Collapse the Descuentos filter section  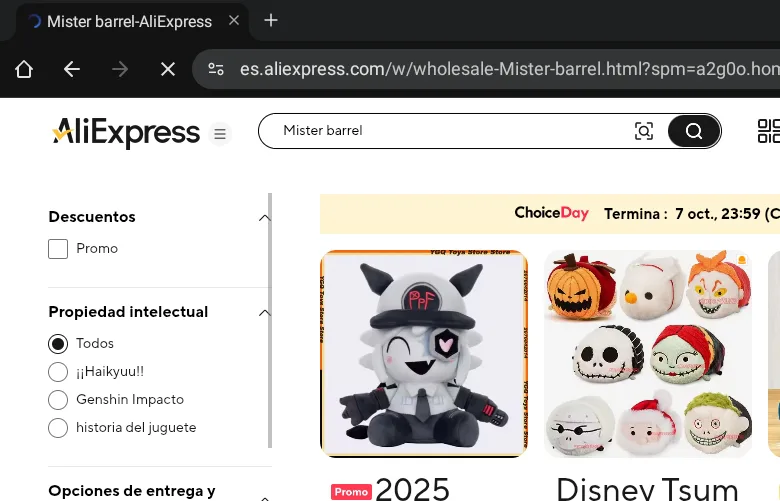pyautogui.click(x=264, y=217)
